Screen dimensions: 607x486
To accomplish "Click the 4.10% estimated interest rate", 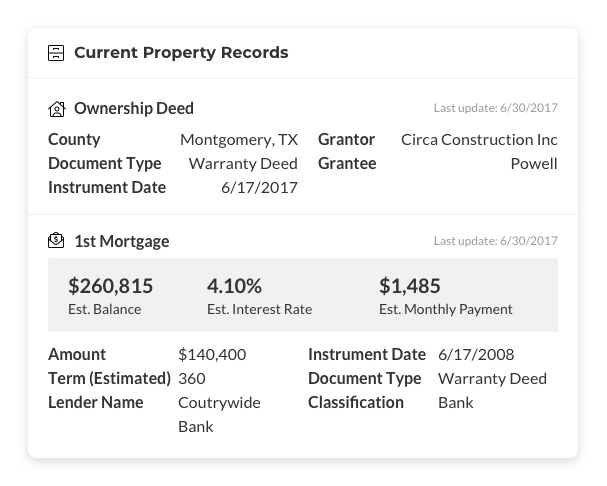I will tap(234, 287).
